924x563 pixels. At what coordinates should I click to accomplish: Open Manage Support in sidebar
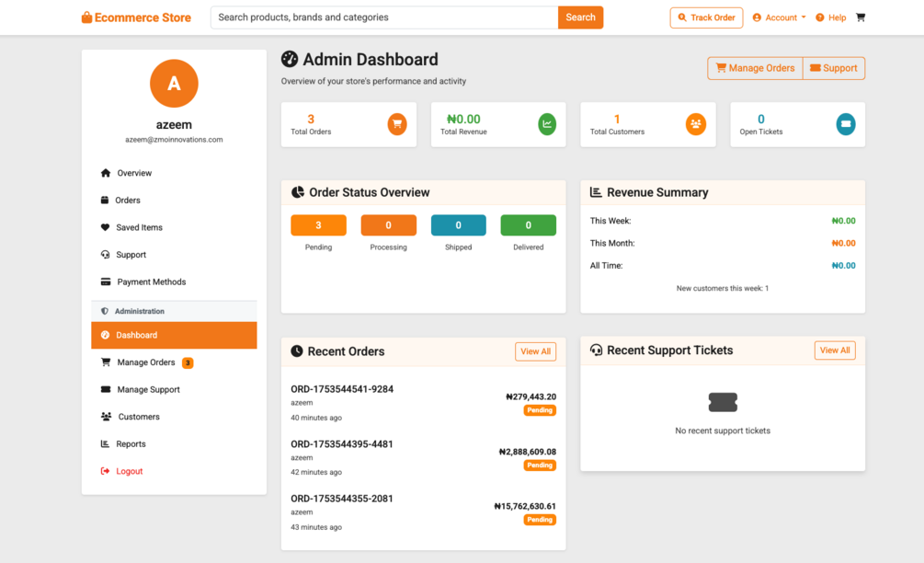tap(174, 389)
